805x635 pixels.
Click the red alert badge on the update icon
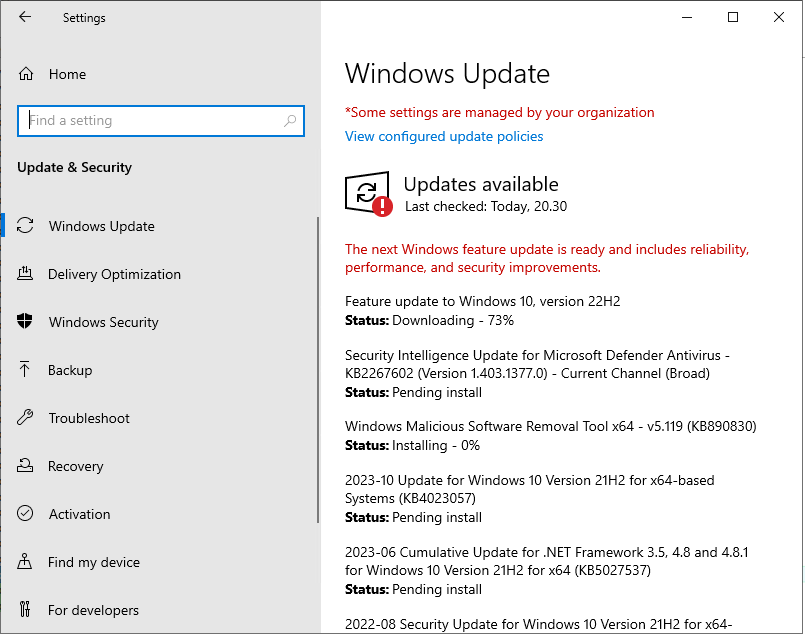(x=382, y=207)
